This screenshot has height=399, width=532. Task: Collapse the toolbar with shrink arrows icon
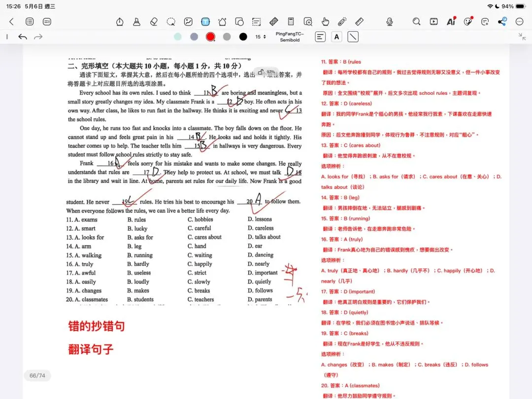(522, 36)
